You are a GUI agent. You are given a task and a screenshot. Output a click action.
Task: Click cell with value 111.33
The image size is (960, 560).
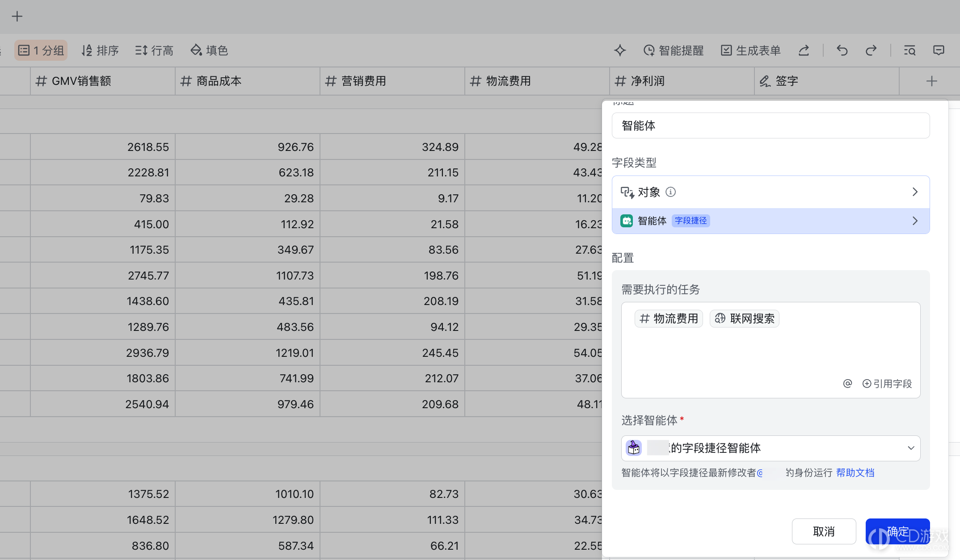392,520
